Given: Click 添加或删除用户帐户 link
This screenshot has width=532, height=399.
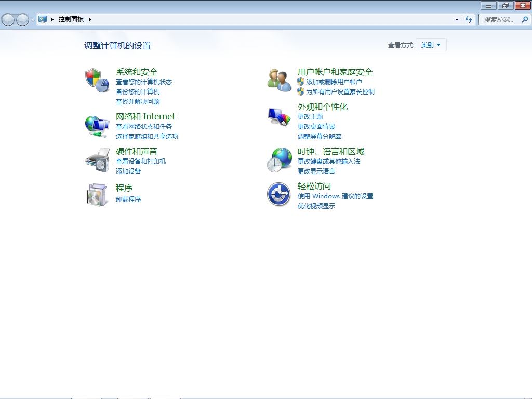Looking at the screenshot, I should click(334, 82).
